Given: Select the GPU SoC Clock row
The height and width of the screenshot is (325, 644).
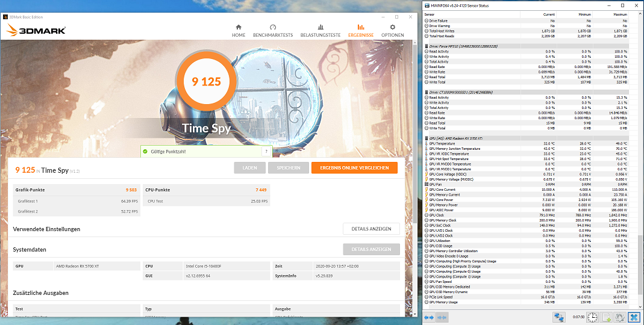Looking at the screenshot, I should coord(526,225).
